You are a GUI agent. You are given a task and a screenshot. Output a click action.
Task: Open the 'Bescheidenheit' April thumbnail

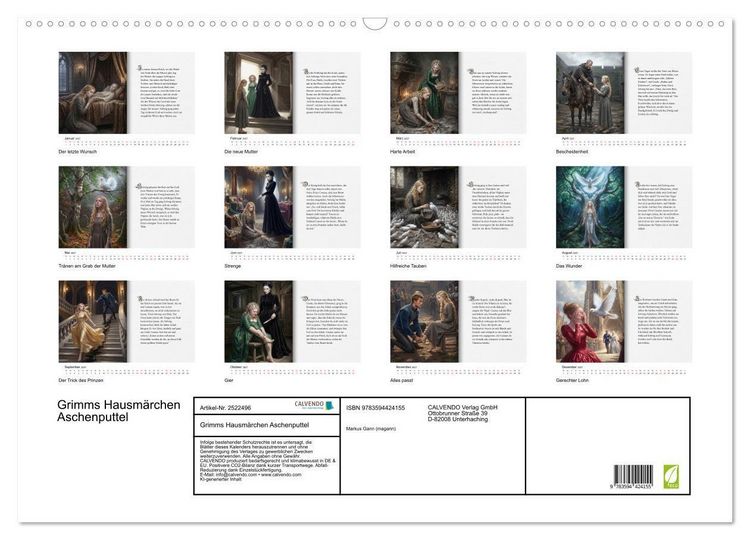pos(624,93)
